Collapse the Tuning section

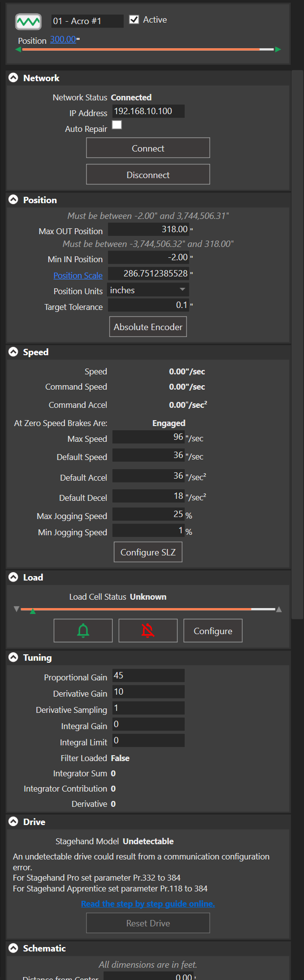tap(13, 657)
